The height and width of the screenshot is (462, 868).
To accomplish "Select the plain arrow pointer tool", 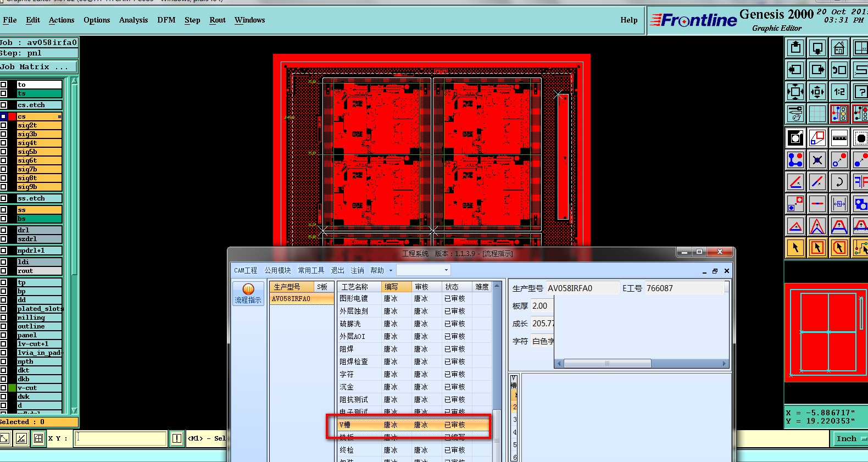I will [795, 248].
